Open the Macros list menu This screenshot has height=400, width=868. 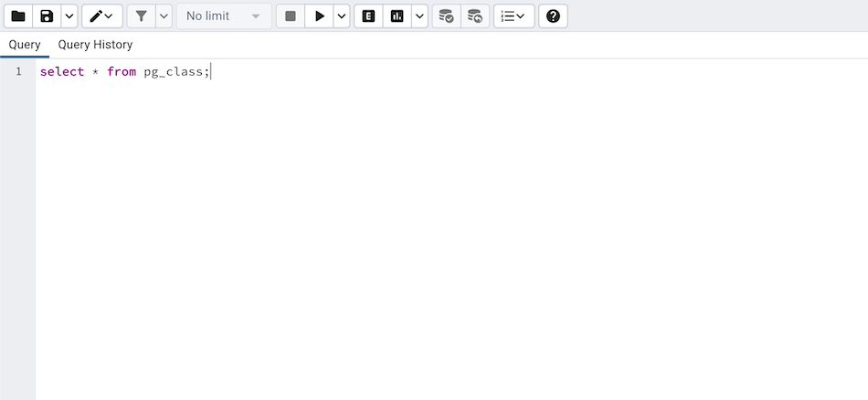tap(513, 16)
